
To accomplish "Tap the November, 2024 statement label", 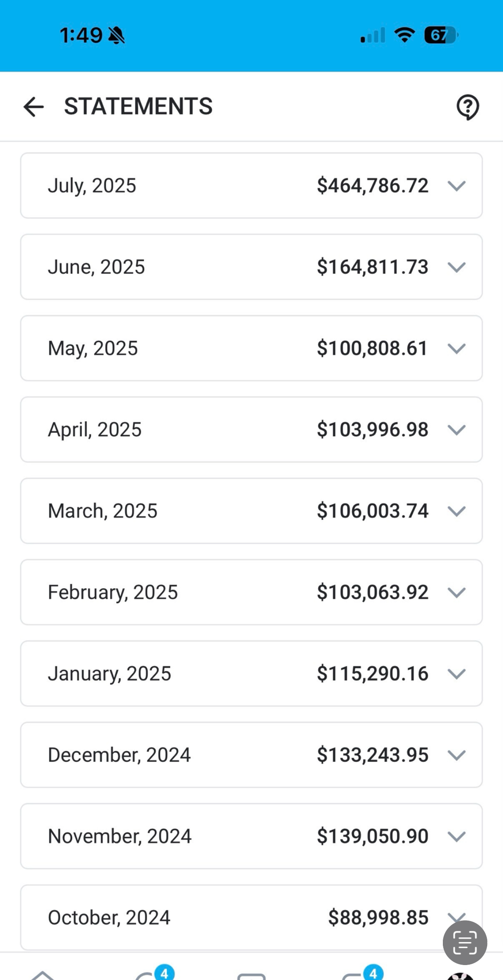I will [119, 836].
